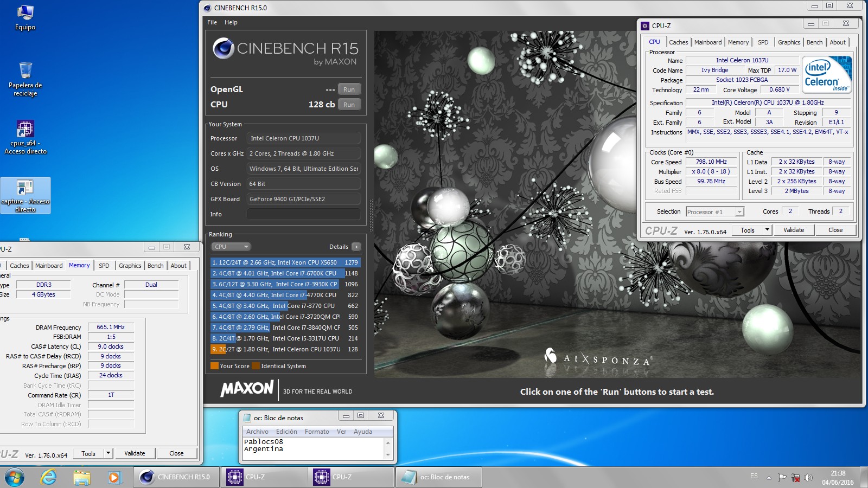Switch to Caches tab in right CPU-Z

tap(678, 42)
